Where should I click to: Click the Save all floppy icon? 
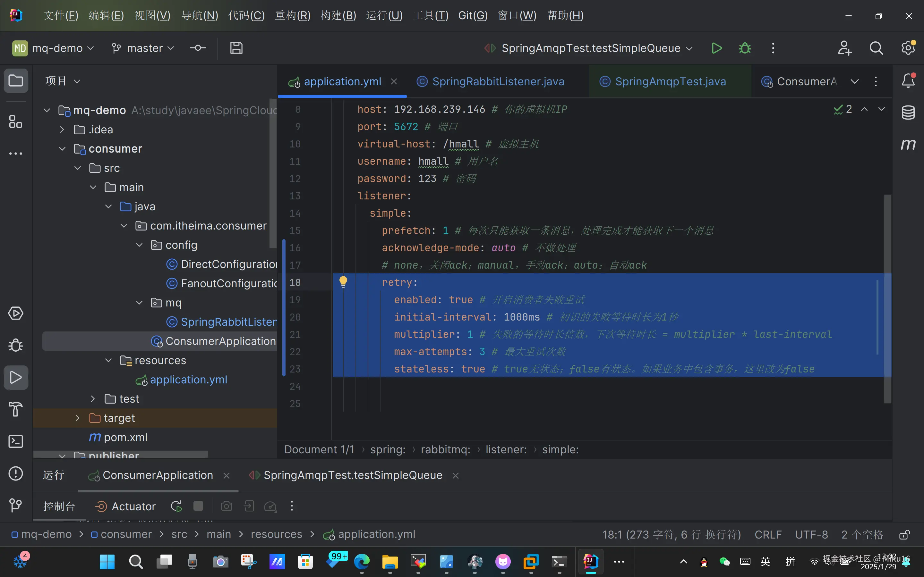pos(236,48)
